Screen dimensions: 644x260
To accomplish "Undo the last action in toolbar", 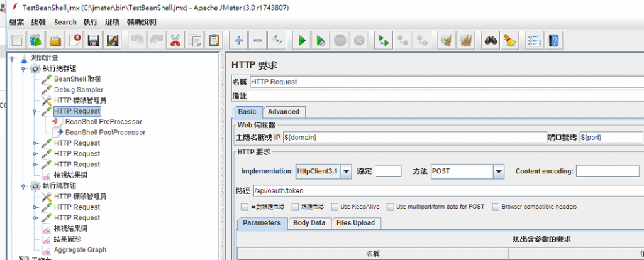I will click(137, 40).
